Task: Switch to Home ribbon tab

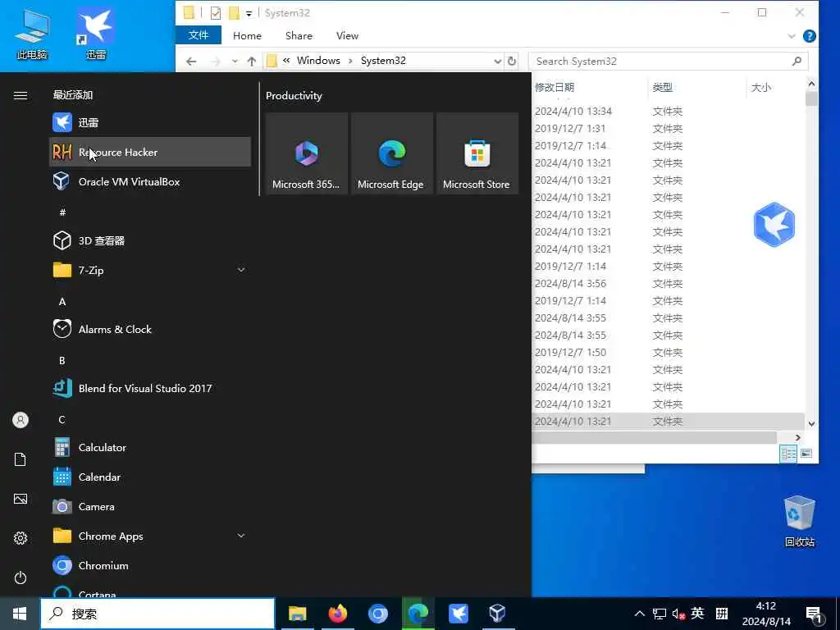Action: pos(247,36)
